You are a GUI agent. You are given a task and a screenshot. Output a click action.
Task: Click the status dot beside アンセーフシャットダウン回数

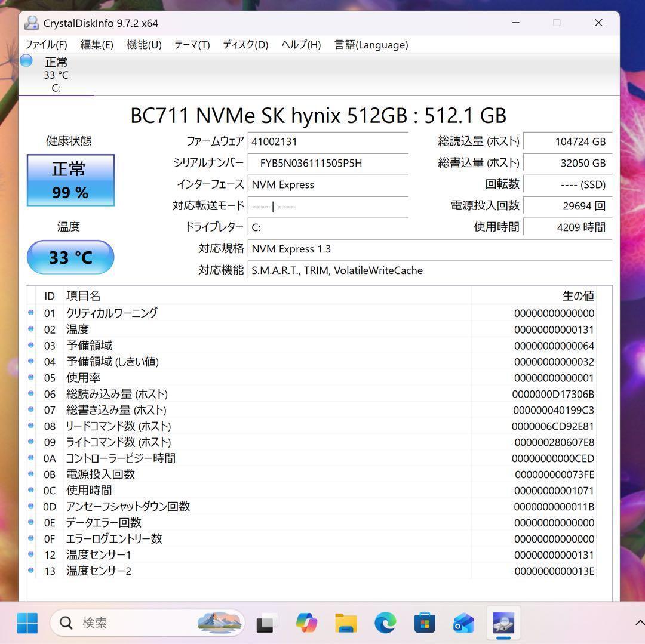(x=31, y=506)
